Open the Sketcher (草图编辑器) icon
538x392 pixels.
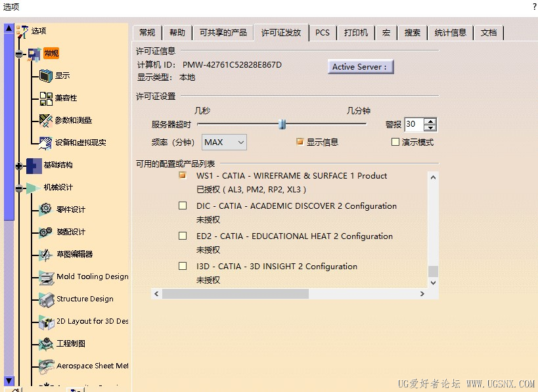pos(45,255)
